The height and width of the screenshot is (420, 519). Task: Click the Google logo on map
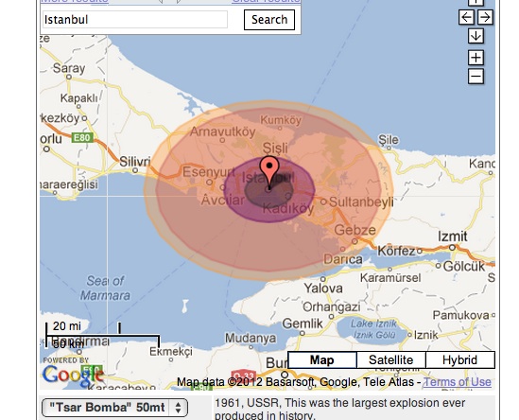[x=73, y=376]
